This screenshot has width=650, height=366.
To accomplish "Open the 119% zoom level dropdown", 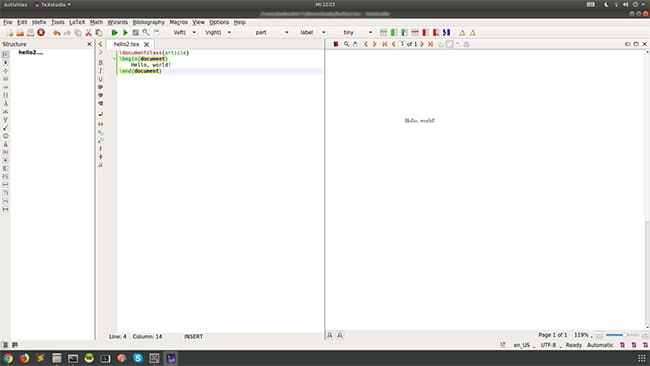I will coord(583,335).
